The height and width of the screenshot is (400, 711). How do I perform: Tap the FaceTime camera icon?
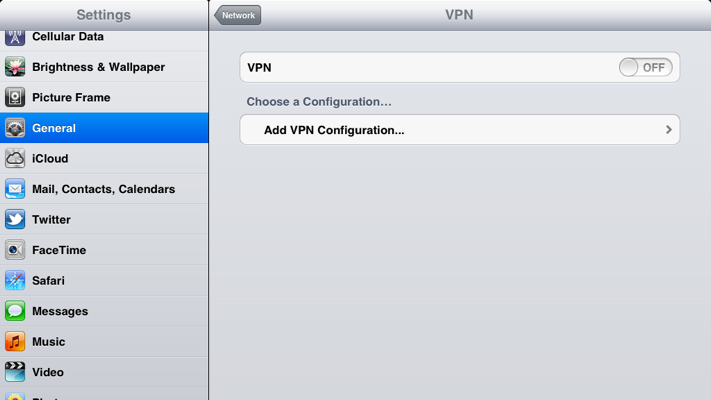[15, 250]
